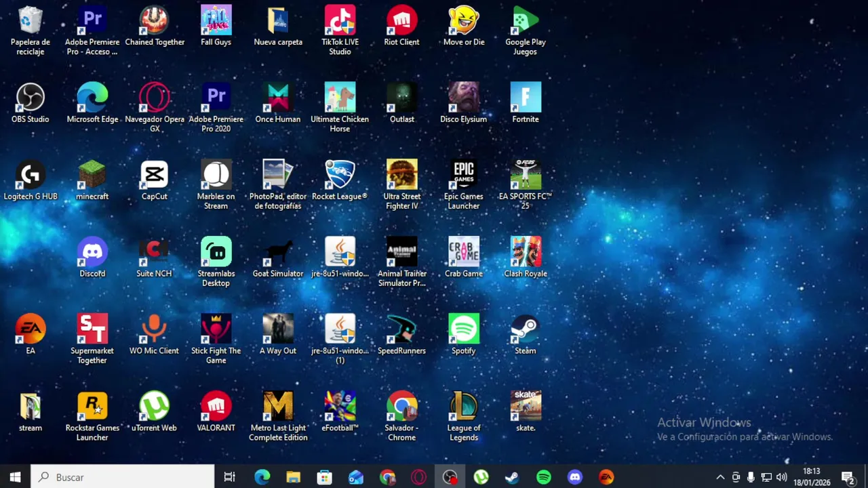Launch Rockstar Games Launcher shortcut
The height and width of the screenshot is (488, 868).
pyautogui.click(x=92, y=417)
